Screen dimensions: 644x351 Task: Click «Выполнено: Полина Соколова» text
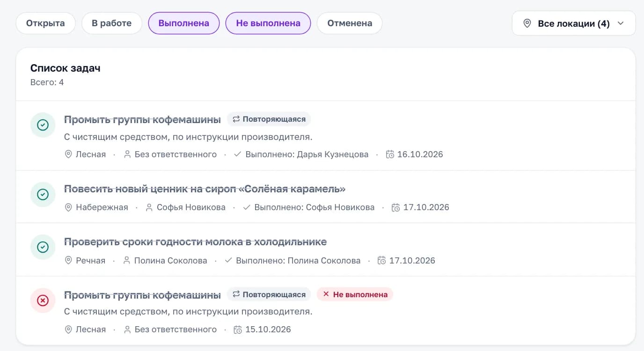click(298, 261)
